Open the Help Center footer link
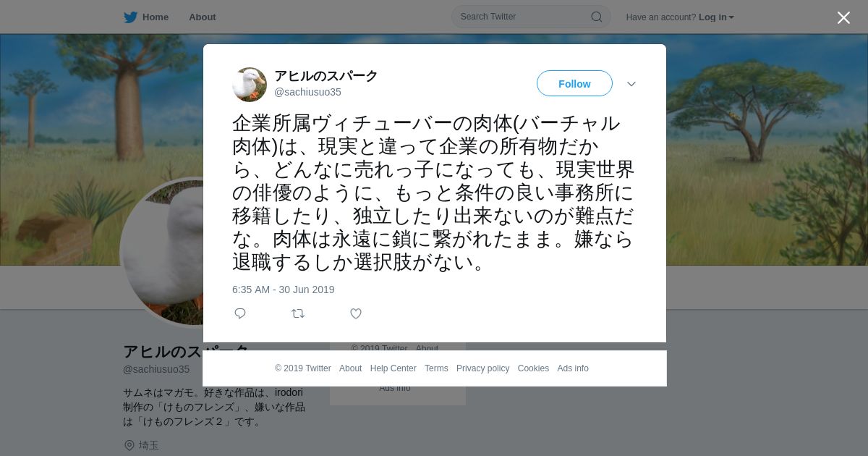Viewport: 868px width, 456px height. click(x=393, y=368)
